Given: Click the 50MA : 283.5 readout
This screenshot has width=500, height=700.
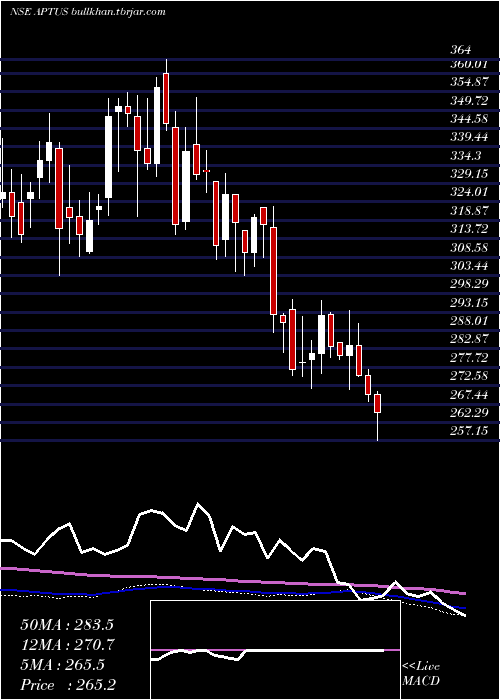Looking at the screenshot, I should (67, 624).
